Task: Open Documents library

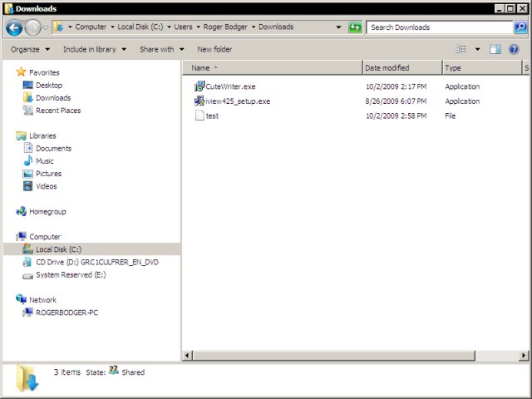Action: click(x=53, y=148)
